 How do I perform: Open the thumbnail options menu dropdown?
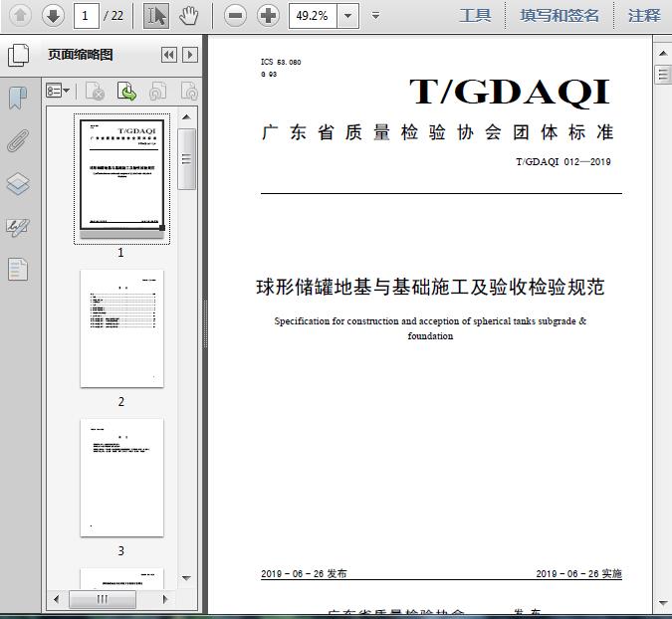point(58,91)
